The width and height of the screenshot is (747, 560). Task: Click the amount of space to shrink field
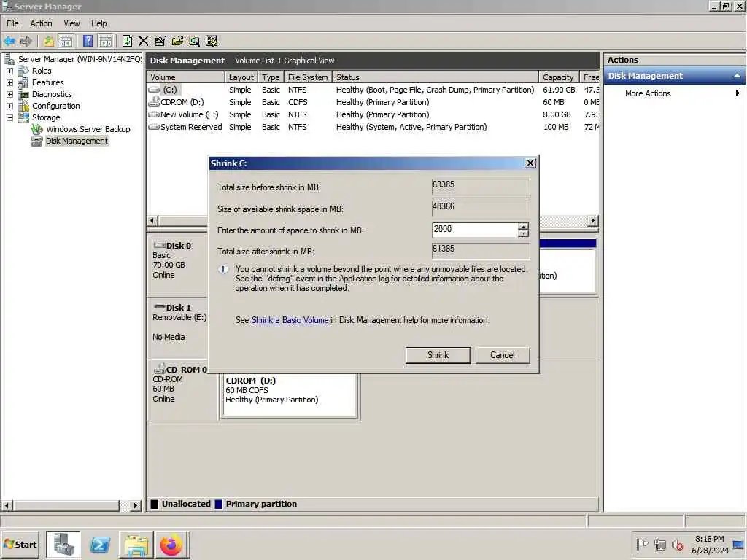tap(475, 230)
